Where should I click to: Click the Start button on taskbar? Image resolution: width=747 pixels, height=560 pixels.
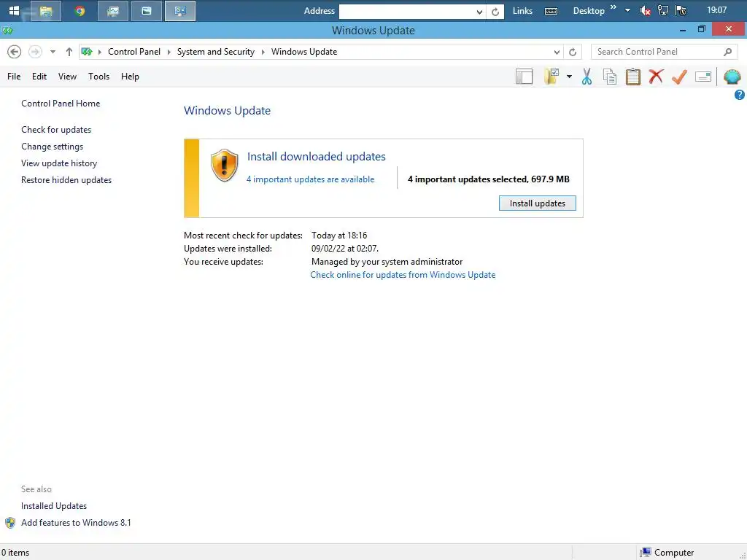tap(14, 10)
